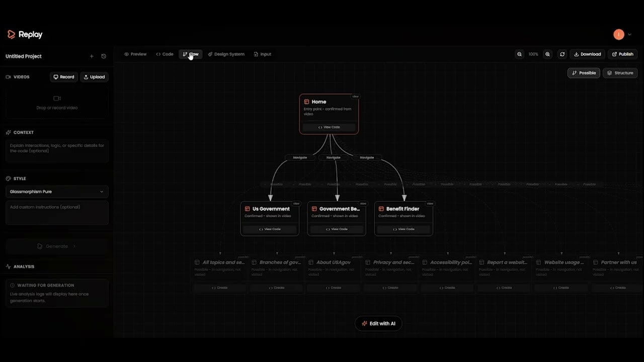The height and width of the screenshot is (362, 644).
Task: Toggle the Structure view mode
Action: click(620, 72)
